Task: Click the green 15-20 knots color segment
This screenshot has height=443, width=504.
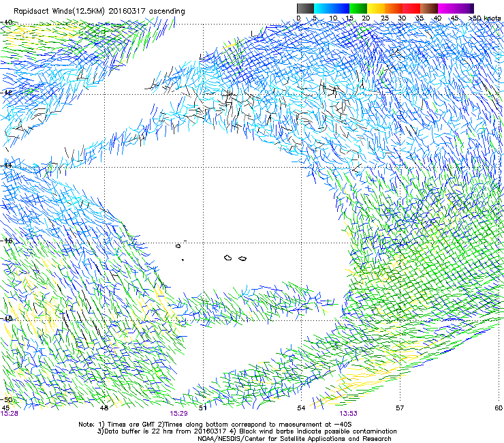Action: (x=358, y=8)
